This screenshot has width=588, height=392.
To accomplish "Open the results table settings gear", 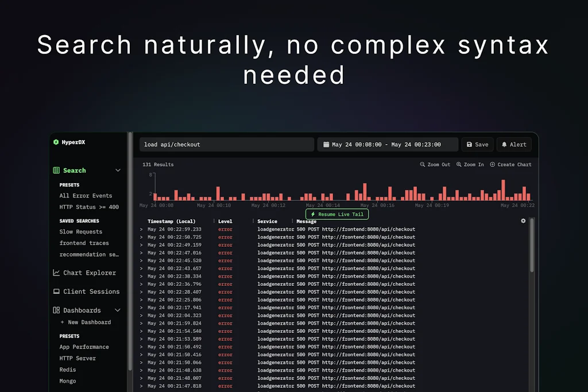I will (522, 220).
